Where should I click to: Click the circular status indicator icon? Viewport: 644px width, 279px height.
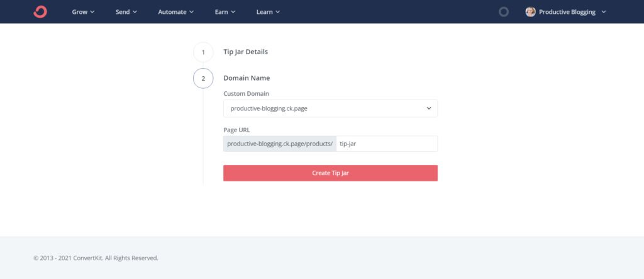click(x=504, y=12)
